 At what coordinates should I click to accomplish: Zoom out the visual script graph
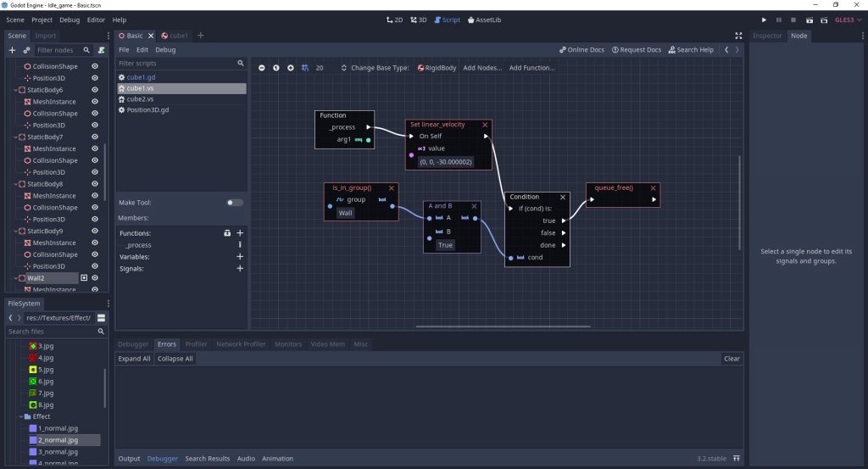262,68
